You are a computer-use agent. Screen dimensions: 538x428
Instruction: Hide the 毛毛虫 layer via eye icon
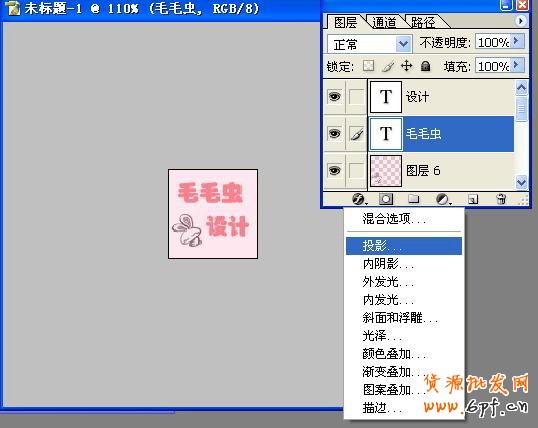pyautogui.click(x=334, y=133)
